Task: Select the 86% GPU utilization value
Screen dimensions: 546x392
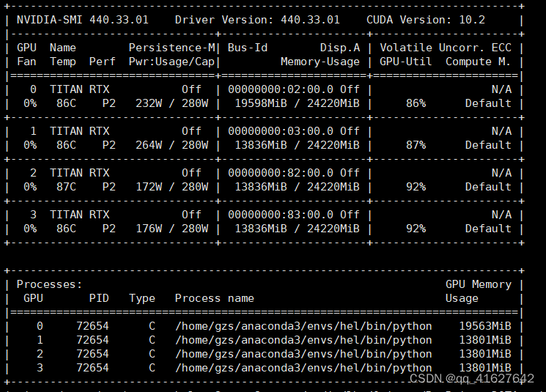Action: [x=416, y=103]
